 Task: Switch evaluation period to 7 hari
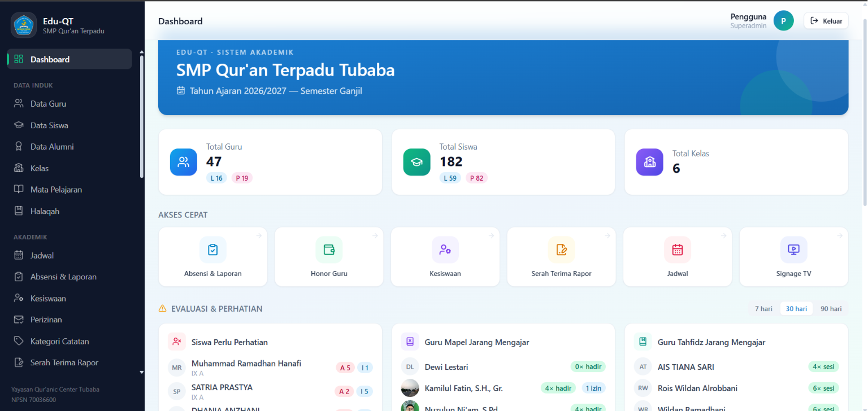[763, 309]
